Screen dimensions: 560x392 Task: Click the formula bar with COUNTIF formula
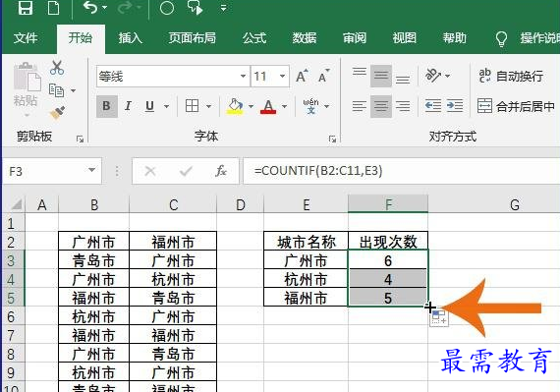click(x=402, y=171)
